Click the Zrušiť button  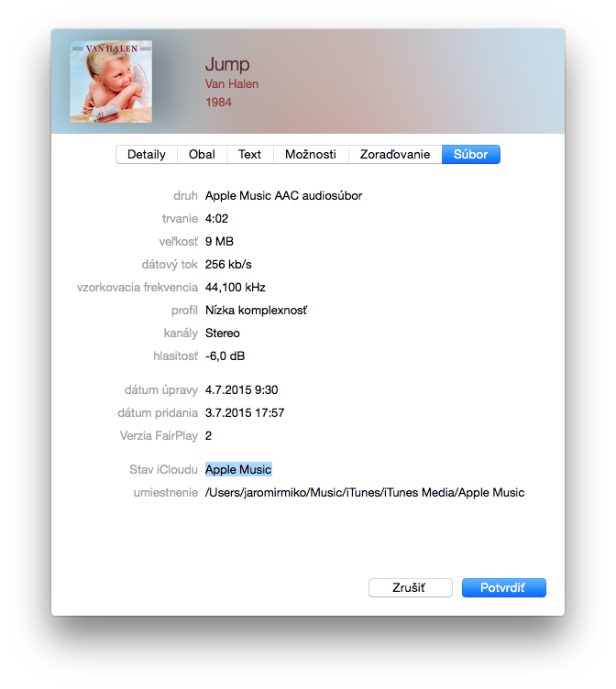(411, 587)
